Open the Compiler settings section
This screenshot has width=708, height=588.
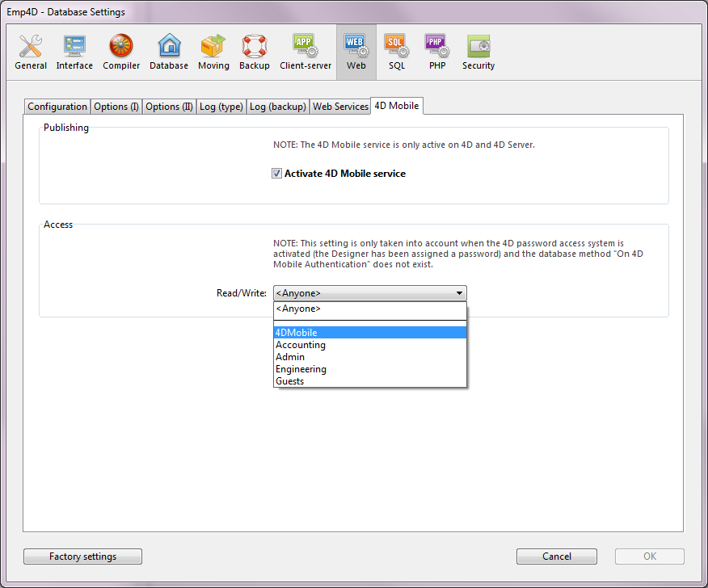pos(121,52)
